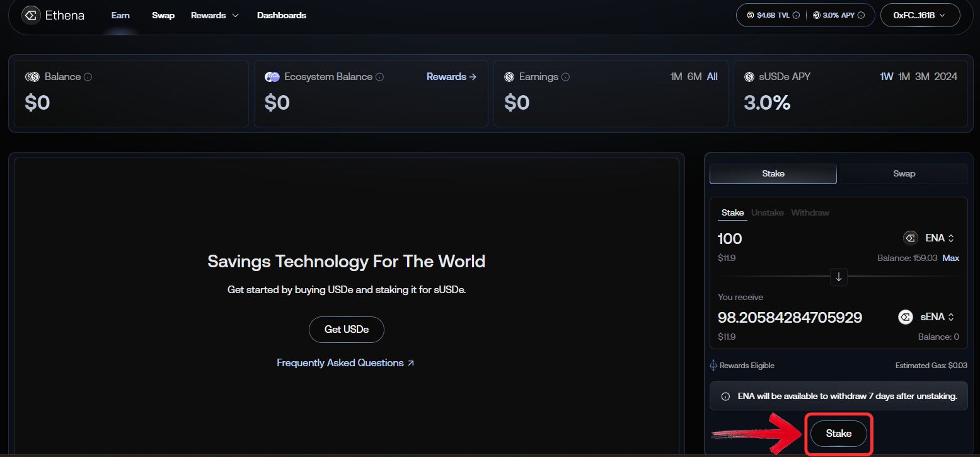Select the small Stake sub-tab
This screenshot has width=980, height=457.
coord(733,213)
